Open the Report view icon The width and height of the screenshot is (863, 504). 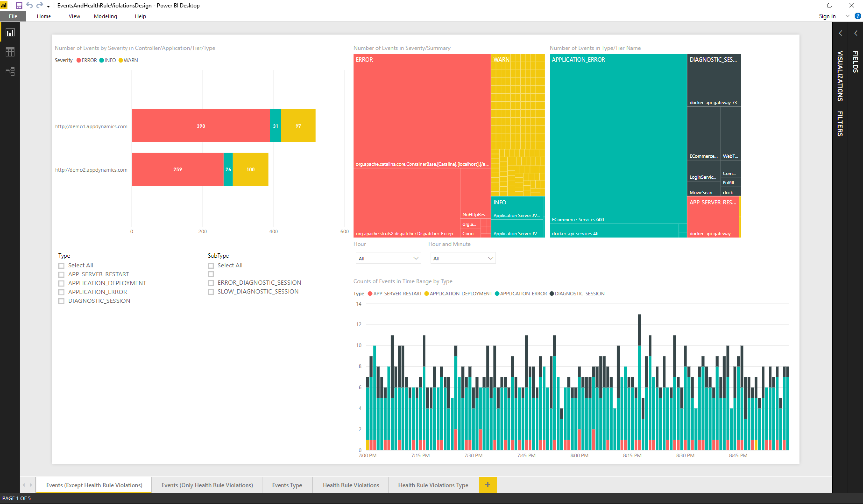[10, 32]
